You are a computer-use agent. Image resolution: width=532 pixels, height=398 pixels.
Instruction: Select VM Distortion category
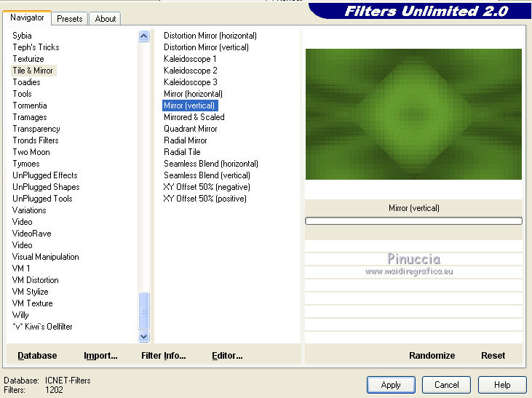point(35,280)
